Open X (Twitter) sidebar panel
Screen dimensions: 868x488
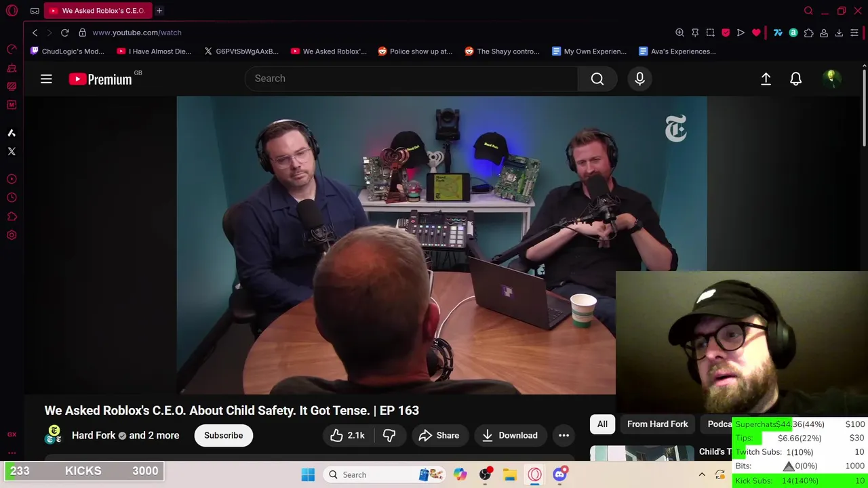[x=12, y=151]
